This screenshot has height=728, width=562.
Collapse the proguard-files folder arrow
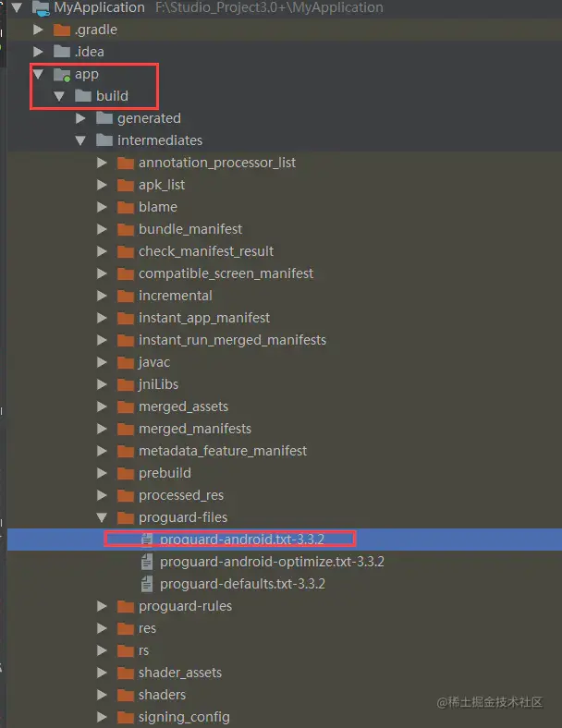pos(102,517)
